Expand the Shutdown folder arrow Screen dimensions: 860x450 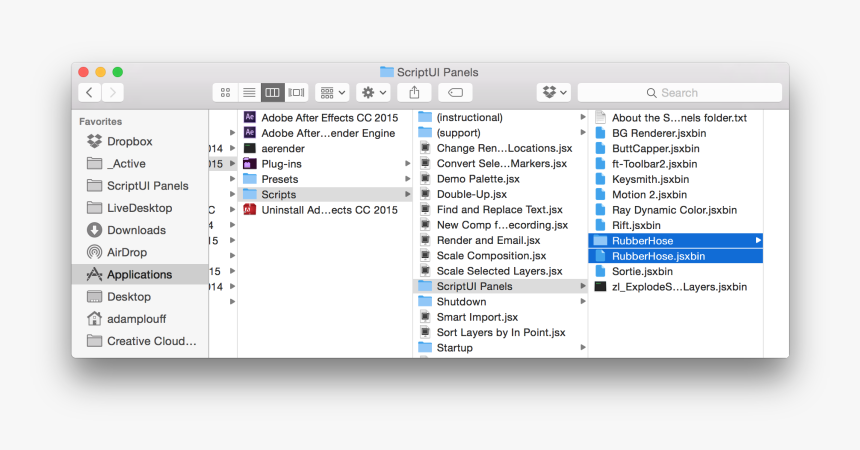pos(583,302)
